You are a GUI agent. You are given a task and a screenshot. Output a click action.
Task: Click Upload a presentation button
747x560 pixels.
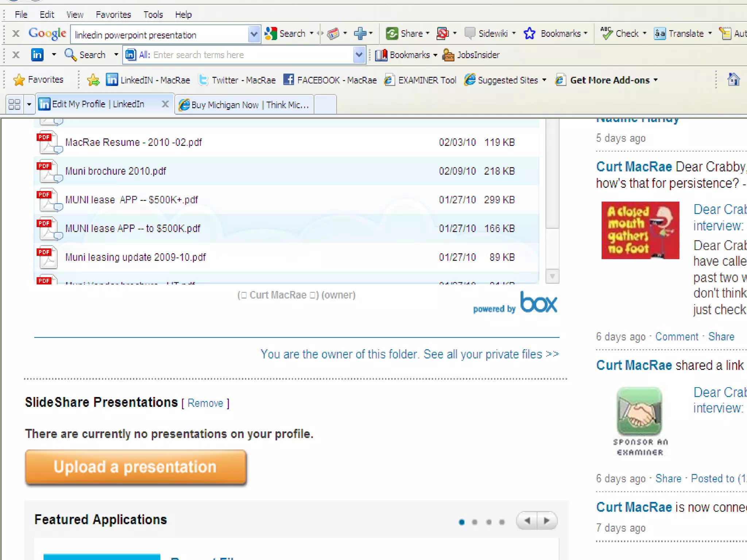[136, 467]
